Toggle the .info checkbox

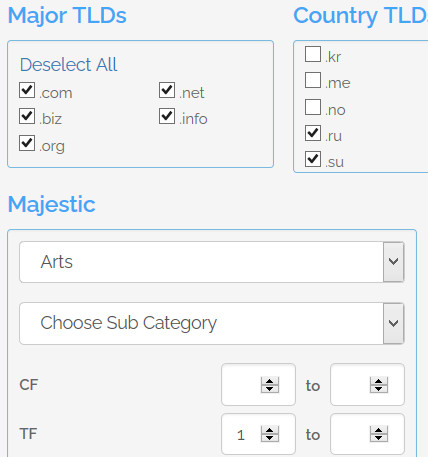pyautogui.click(x=167, y=116)
